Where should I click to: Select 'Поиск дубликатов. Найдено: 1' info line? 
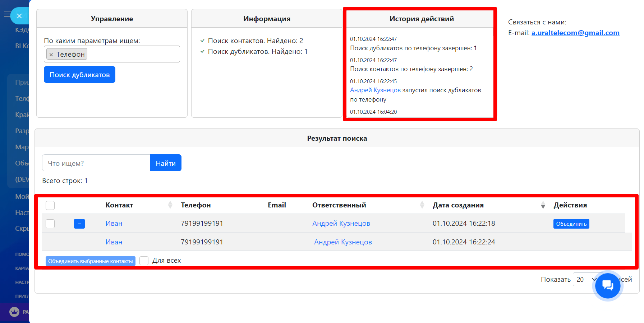pos(258,51)
